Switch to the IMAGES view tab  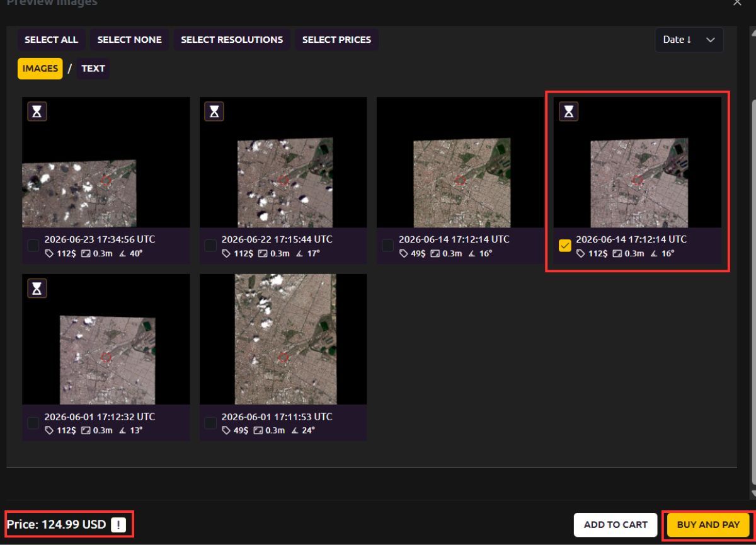[x=40, y=69]
